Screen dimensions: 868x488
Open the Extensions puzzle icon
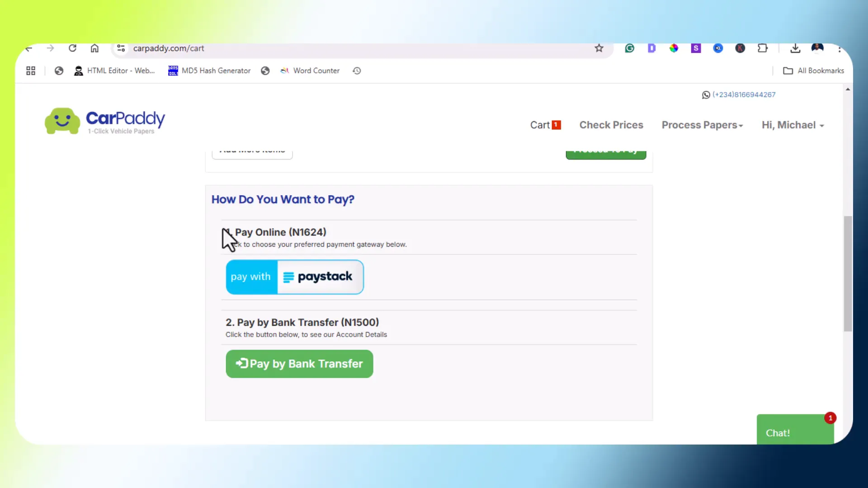tap(763, 48)
